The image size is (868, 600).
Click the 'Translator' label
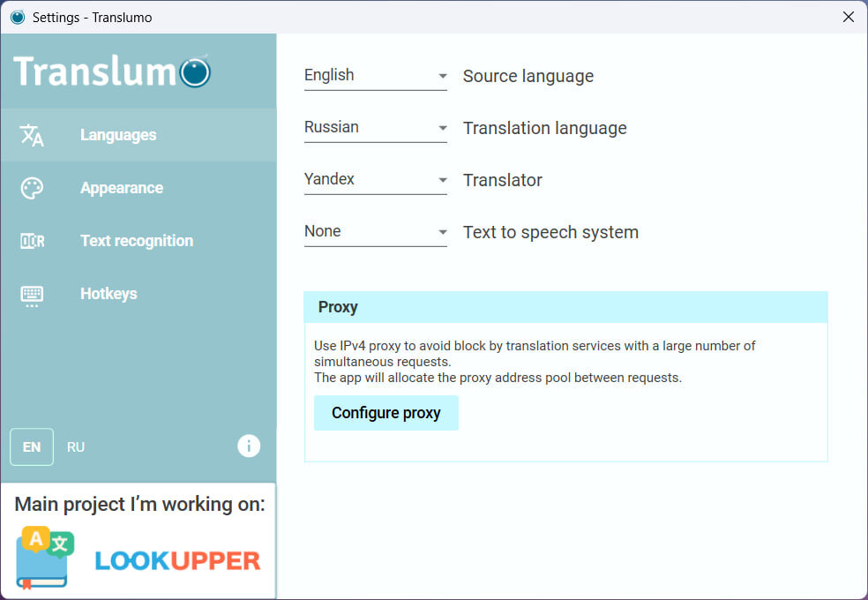click(502, 181)
